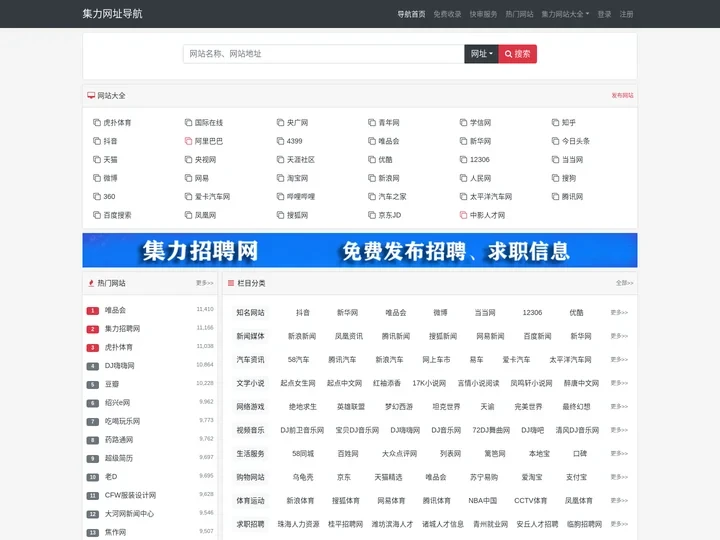Open the 集力招聘网 banner advertisement
Screen dimensions: 720x540
360,250
